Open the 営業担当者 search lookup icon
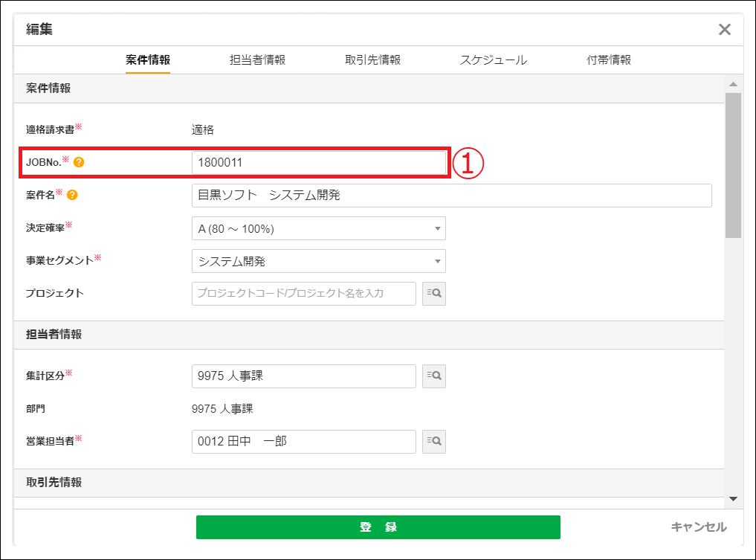The height and width of the screenshot is (560, 756). click(x=434, y=441)
